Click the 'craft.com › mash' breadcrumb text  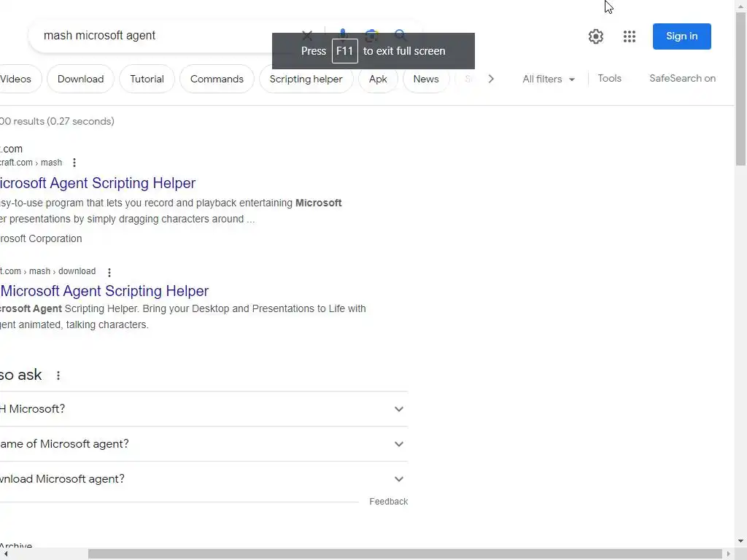click(31, 163)
